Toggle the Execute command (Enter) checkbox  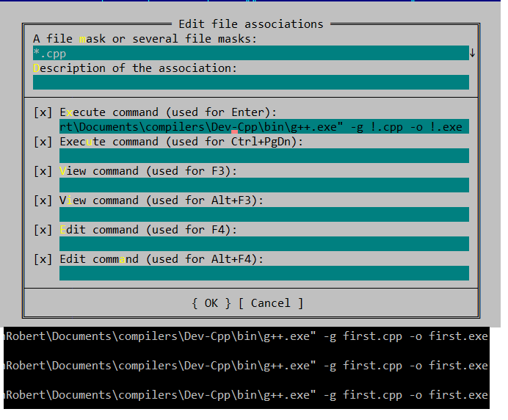click(43, 112)
